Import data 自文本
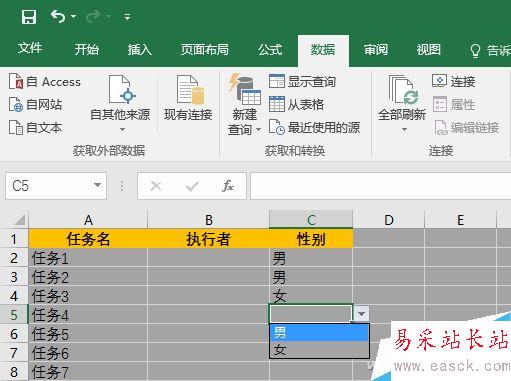Viewport: 511px width, 381px height. coord(35,127)
